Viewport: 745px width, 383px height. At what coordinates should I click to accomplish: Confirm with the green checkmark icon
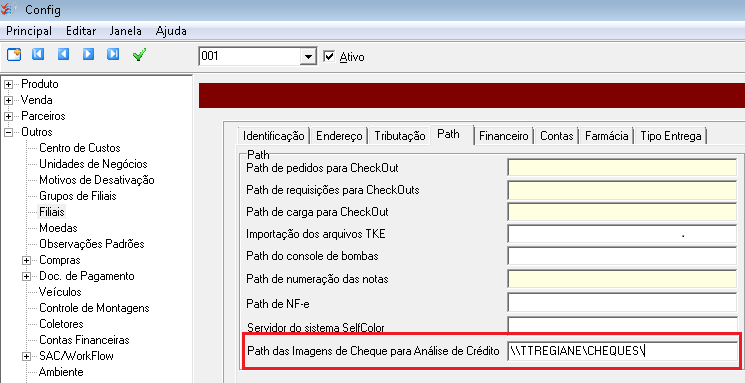coord(139,55)
